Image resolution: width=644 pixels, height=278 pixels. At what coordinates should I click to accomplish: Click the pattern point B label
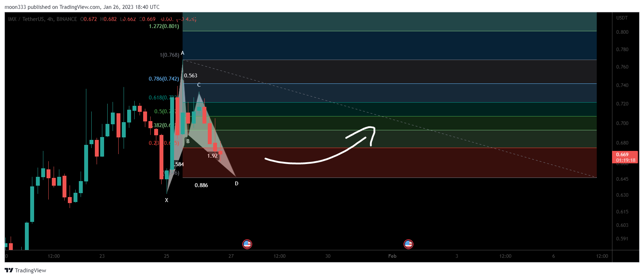click(x=188, y=141)
